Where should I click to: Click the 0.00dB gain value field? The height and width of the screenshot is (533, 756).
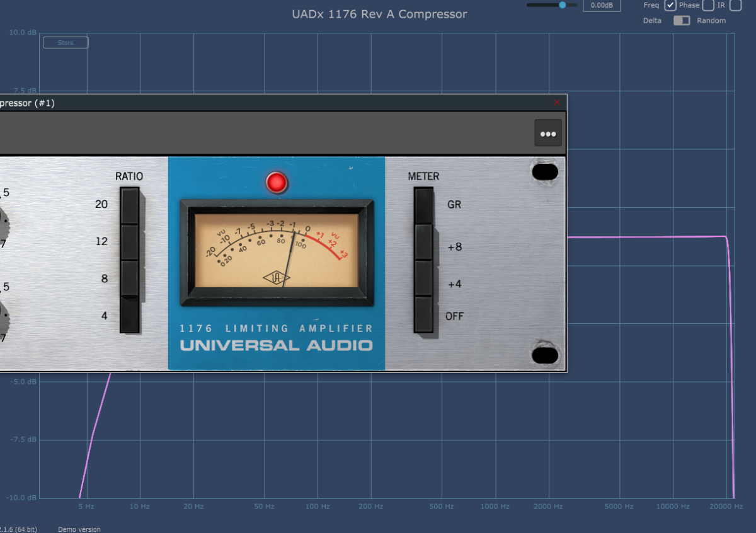[602, 5]
